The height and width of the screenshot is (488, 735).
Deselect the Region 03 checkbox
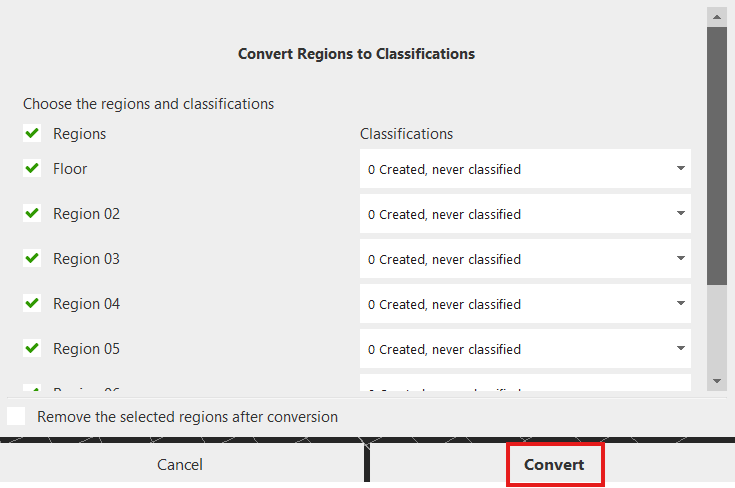[x=32, y=259]
